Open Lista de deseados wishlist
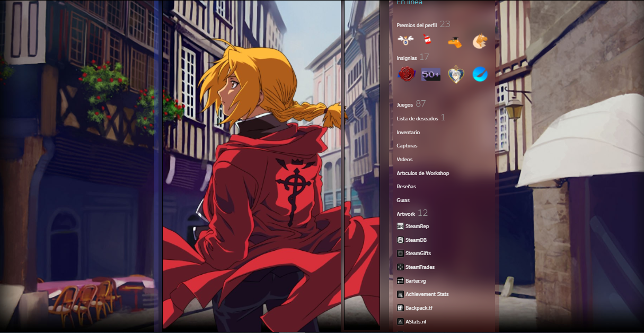The image size is (644, 333). tap(417, 118)
